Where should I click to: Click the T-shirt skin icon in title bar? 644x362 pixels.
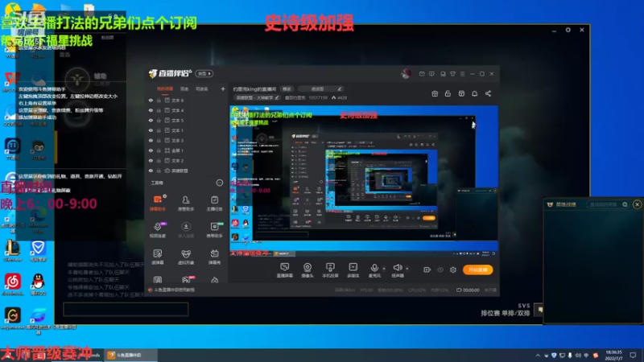click(452, 74)
